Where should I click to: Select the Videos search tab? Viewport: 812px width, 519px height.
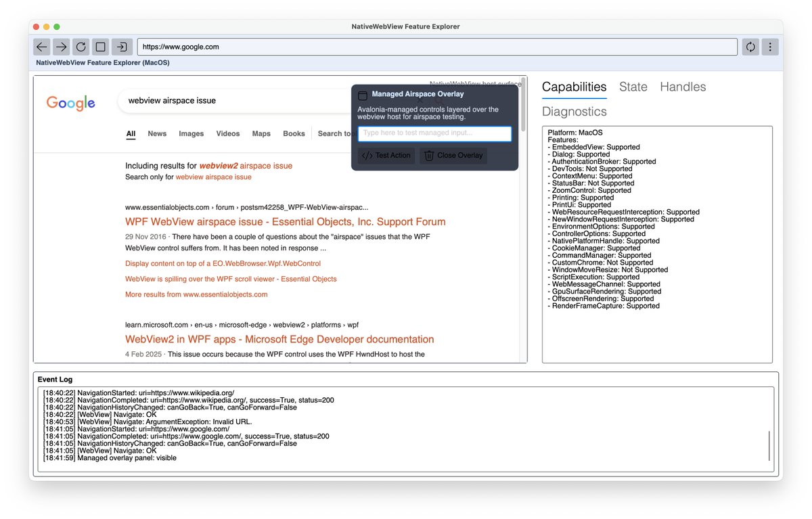pos(228,134)
